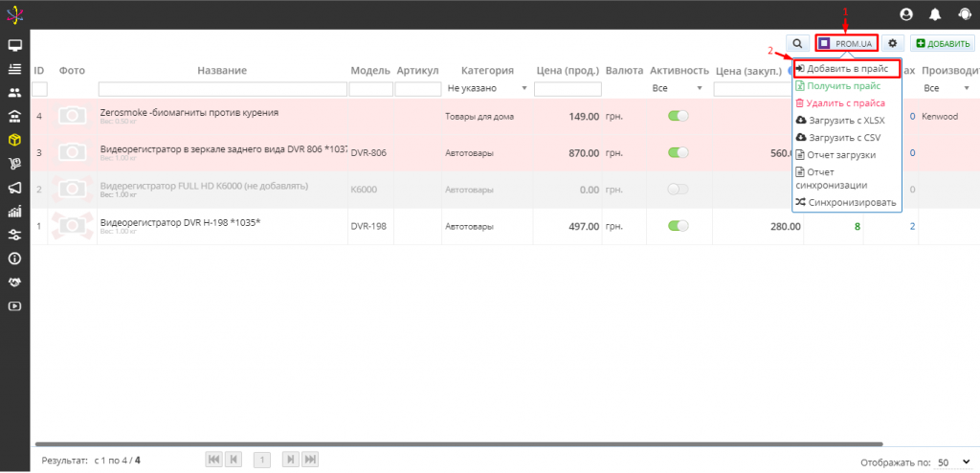The height and width of the screenshot is (473, 980).
Task: Click the Артикул filter input
Action: pyautogui.click(x=418, y=89)
